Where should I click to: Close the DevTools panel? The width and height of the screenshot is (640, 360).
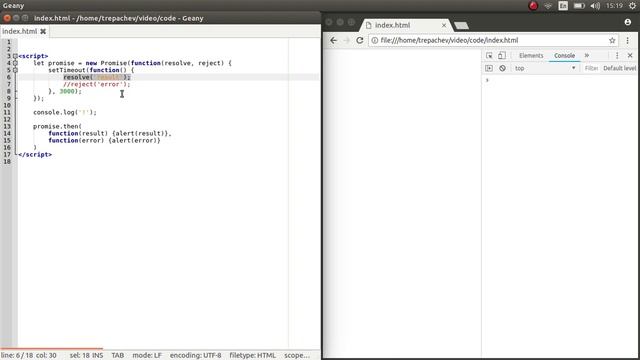(630, 56)
